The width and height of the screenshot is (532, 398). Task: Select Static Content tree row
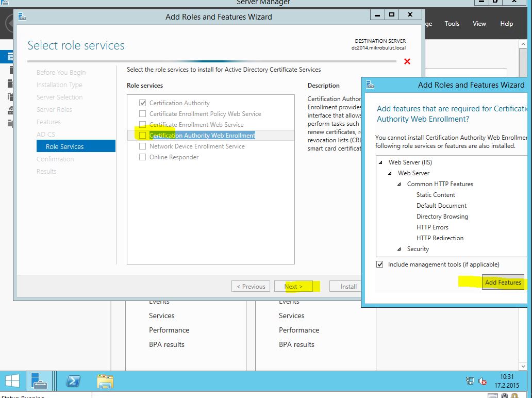[x=436, y=195]
